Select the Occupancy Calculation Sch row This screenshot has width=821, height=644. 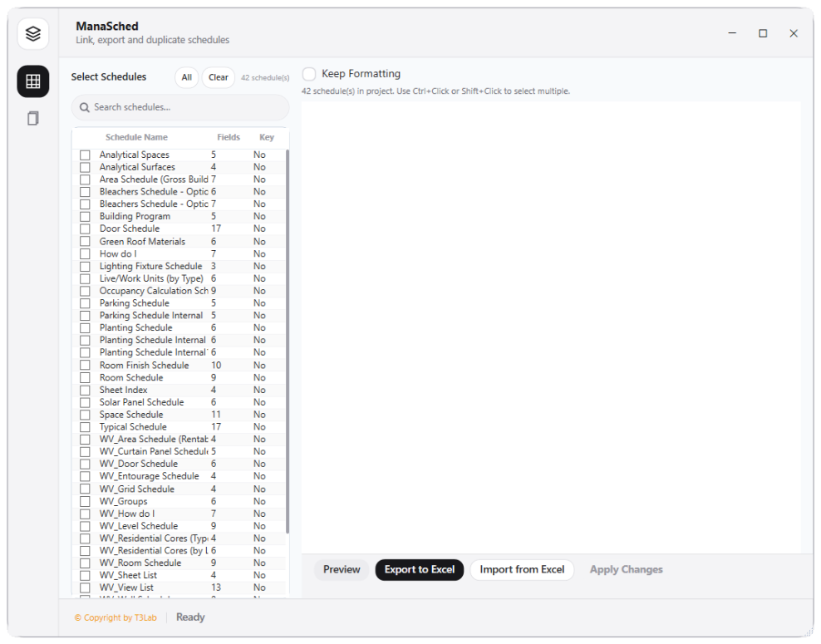point(179,291)
